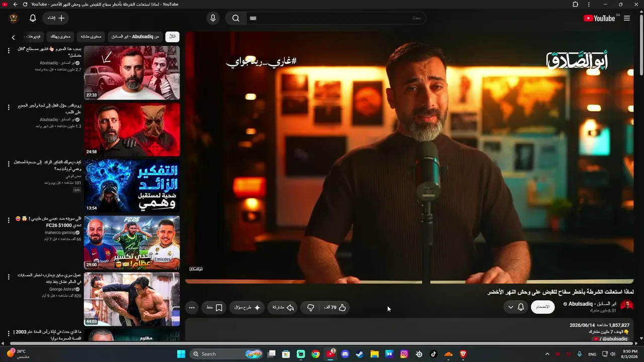Start a voice search with the microphone
Image resolution: width=644 pixels, height=362 pixels.
pyautogui.click(x=213, y=18)
